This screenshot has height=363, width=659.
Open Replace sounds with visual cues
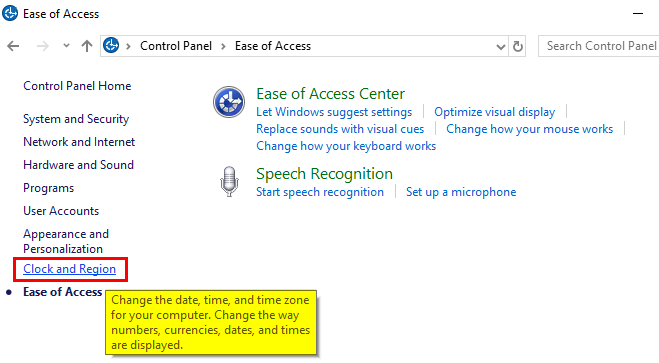coord(340,129)
